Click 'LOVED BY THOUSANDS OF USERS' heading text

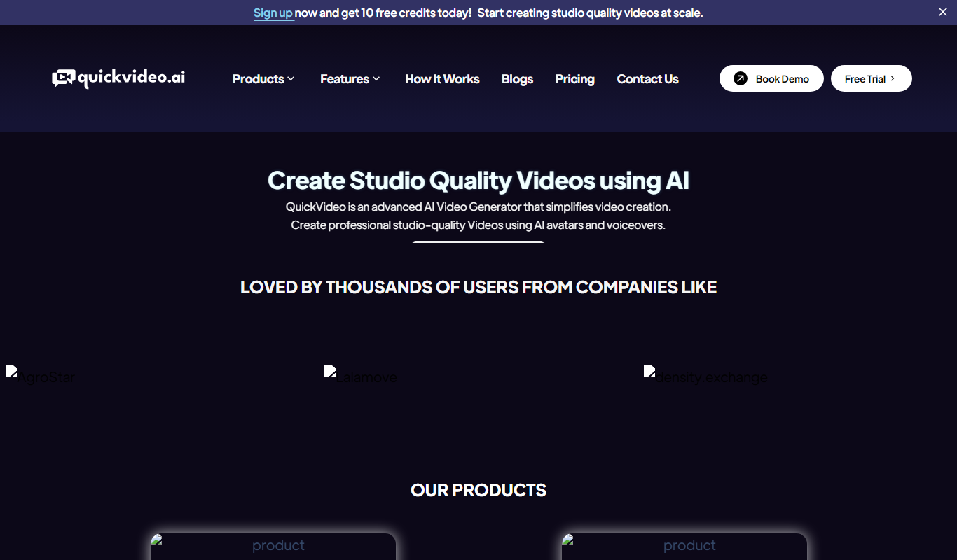[x=478, y=287]
